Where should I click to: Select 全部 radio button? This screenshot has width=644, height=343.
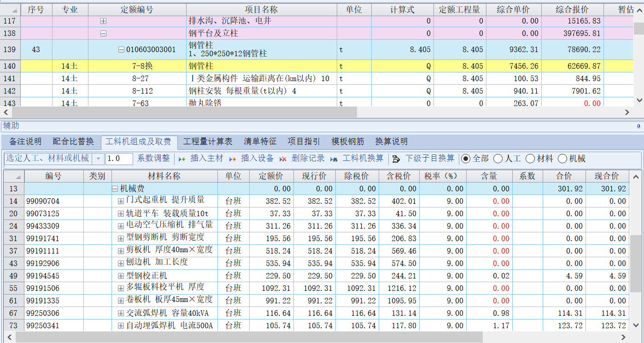click(466, 159)
